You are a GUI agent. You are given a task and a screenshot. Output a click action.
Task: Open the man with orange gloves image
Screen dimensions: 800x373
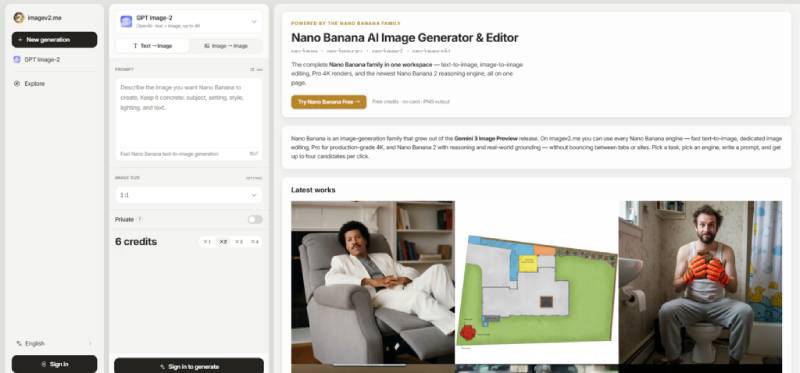point(700,282)
